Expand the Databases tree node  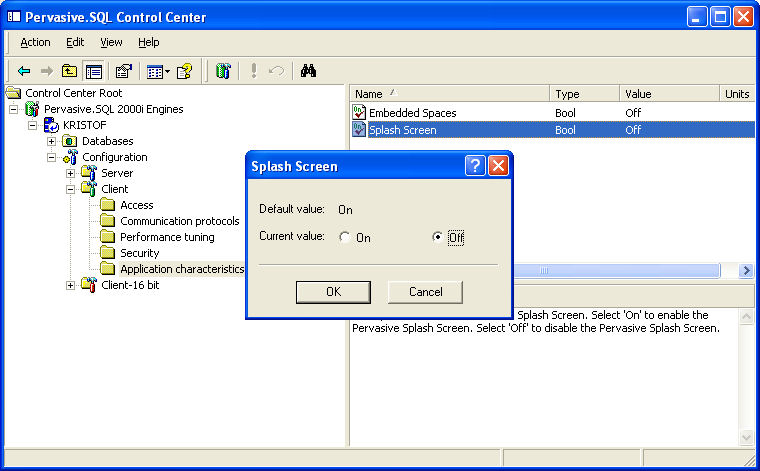tap(51, 141)
